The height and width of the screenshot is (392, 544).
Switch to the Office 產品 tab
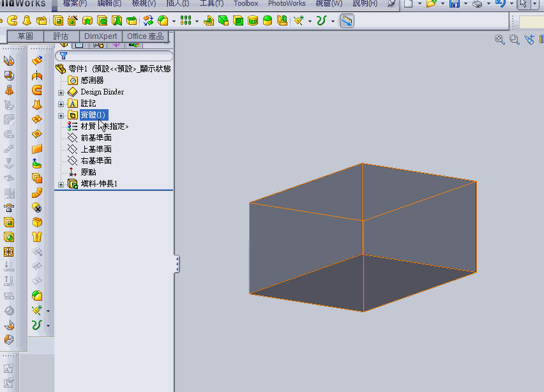pyautogui.click(x=146, y=36)
